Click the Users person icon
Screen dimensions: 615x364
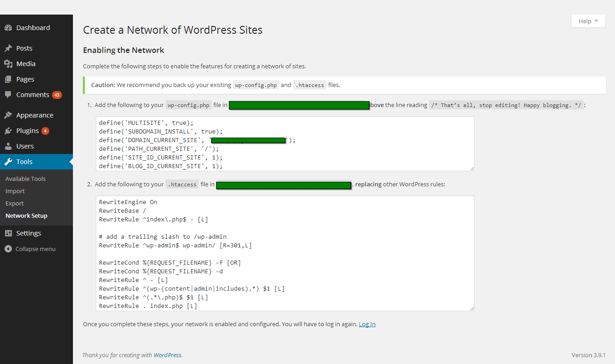tap(8, 146)
